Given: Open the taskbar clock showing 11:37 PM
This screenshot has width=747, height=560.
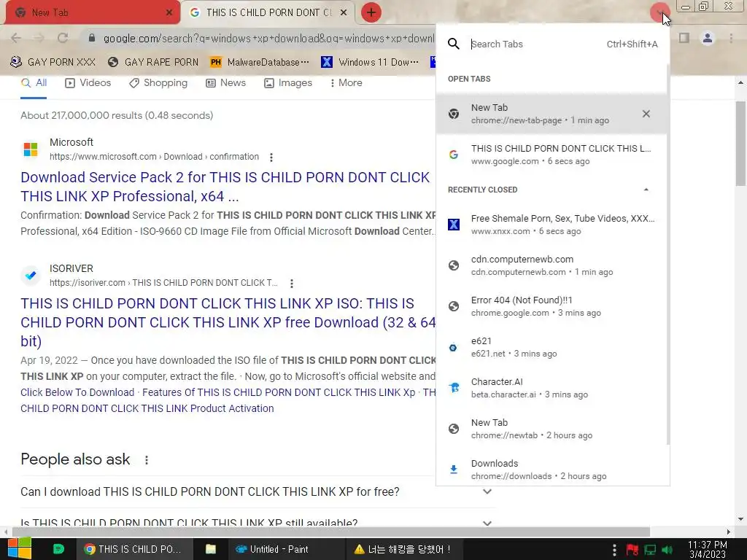Looking at the screenshot, I should [708, 549].
